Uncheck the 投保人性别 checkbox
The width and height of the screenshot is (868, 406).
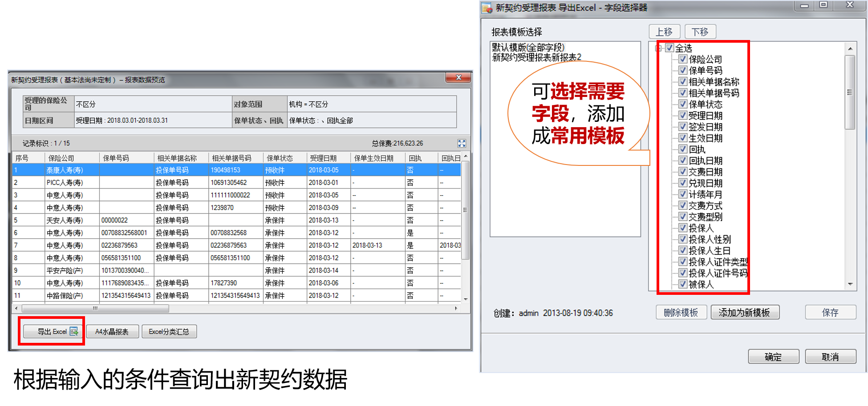pos(683,239)
